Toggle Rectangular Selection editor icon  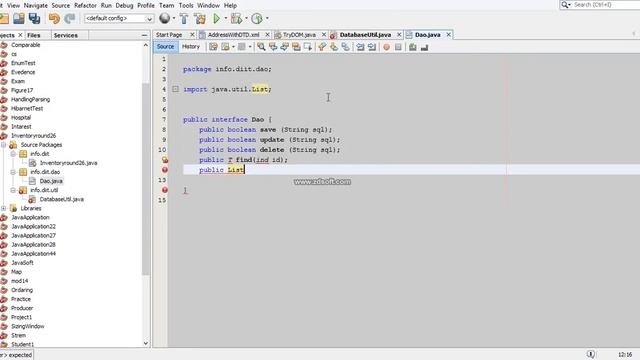pyautogui.click(x=308, y=47)
